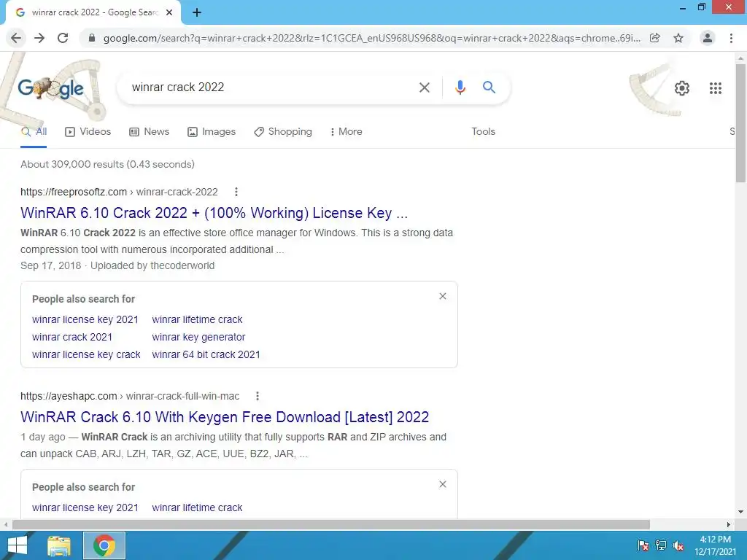The image size is (747, 560).
Task: Click the freeprosoftz.com result URL
Action: click(x=119, y=192)
